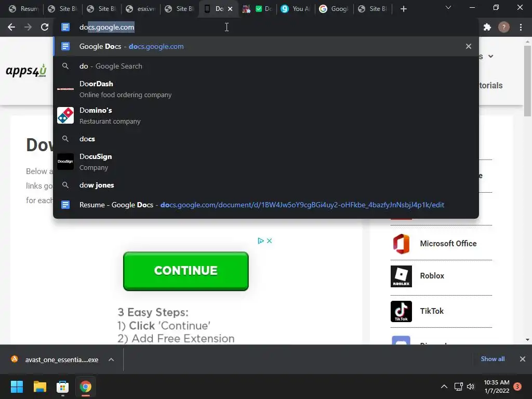Open the Microsoft Office link
Image resolution: width=532 pixels, height=399 pixels.
pos(448,244)
